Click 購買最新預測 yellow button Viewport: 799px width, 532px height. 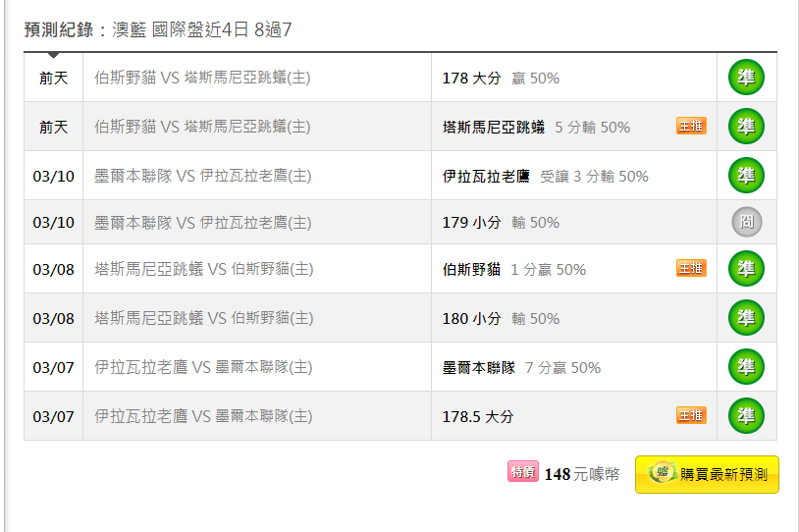tap(707, 474)
